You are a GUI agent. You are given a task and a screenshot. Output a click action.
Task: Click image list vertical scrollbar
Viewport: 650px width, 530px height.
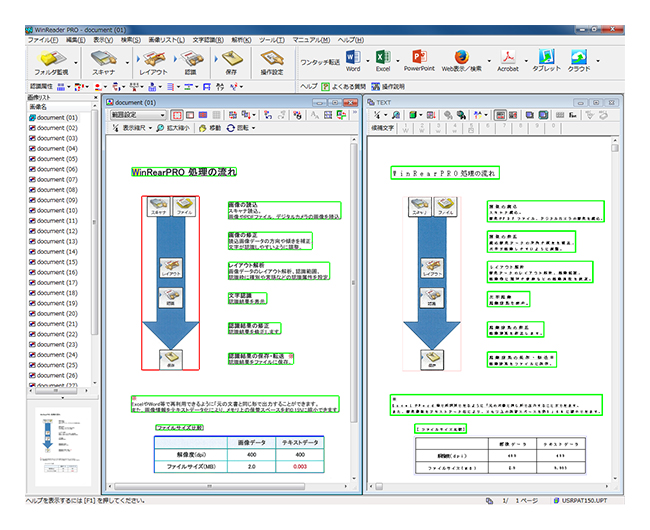click(95, 244)
